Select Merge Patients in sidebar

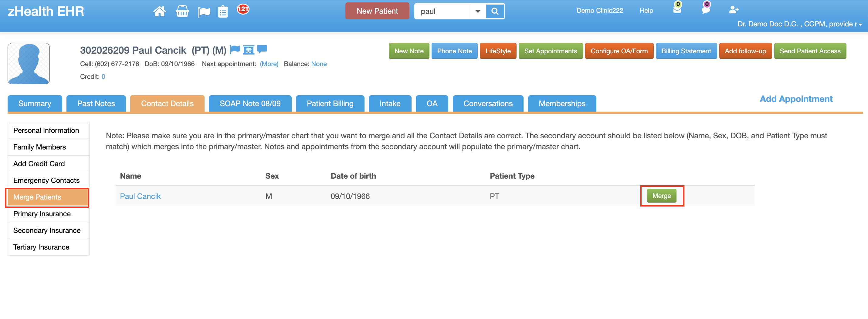pyautogui.click(x=48, y=197)
